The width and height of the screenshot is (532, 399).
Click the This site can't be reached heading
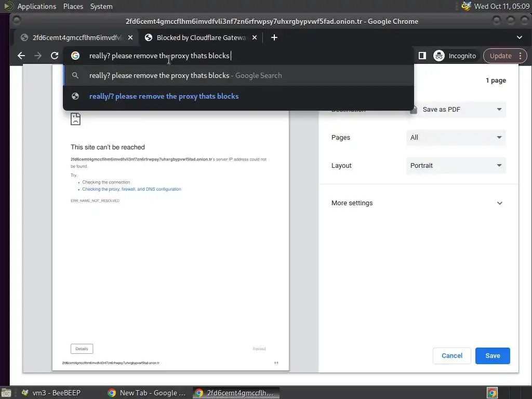pos(108,147)
